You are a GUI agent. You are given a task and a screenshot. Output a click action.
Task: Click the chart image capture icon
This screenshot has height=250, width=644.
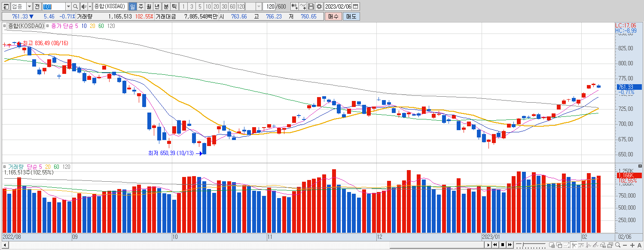[610, 245]
